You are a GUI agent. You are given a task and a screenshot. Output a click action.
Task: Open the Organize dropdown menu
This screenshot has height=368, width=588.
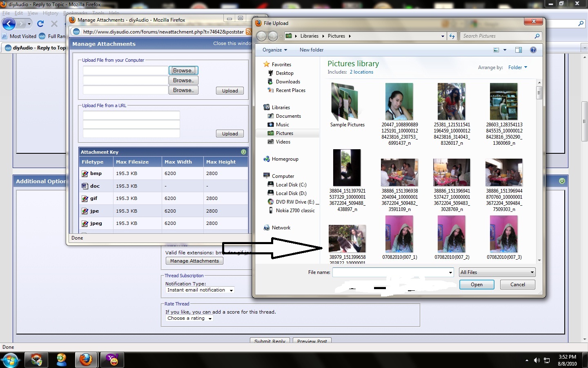tap(275, 50)
